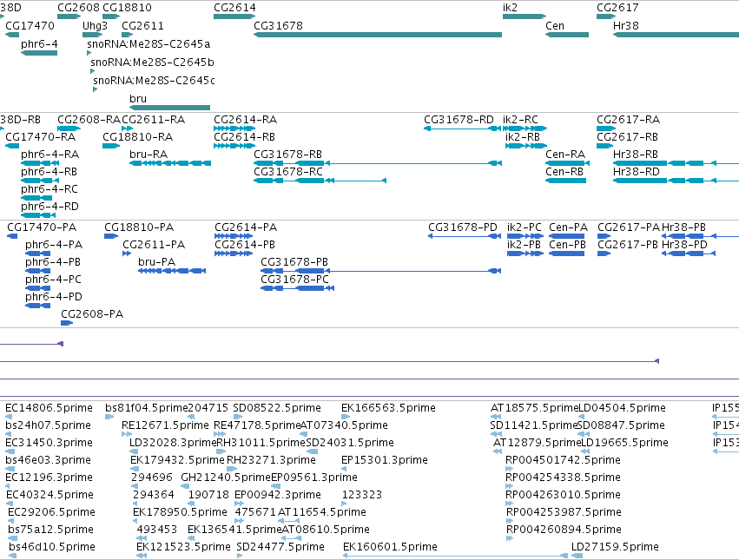Click protein CG17470-PA label
Viewport: 739px width, 560px height.
click(x=42, y=227)
